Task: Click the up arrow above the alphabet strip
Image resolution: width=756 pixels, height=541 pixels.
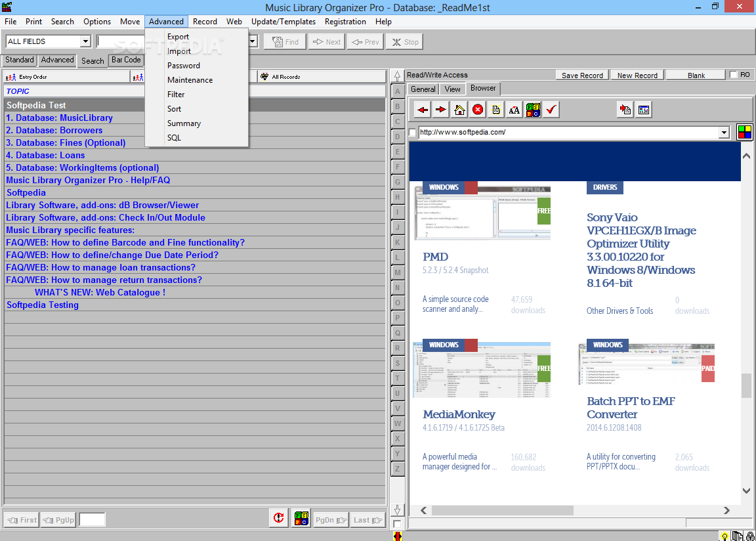Action: coord(397,76)
